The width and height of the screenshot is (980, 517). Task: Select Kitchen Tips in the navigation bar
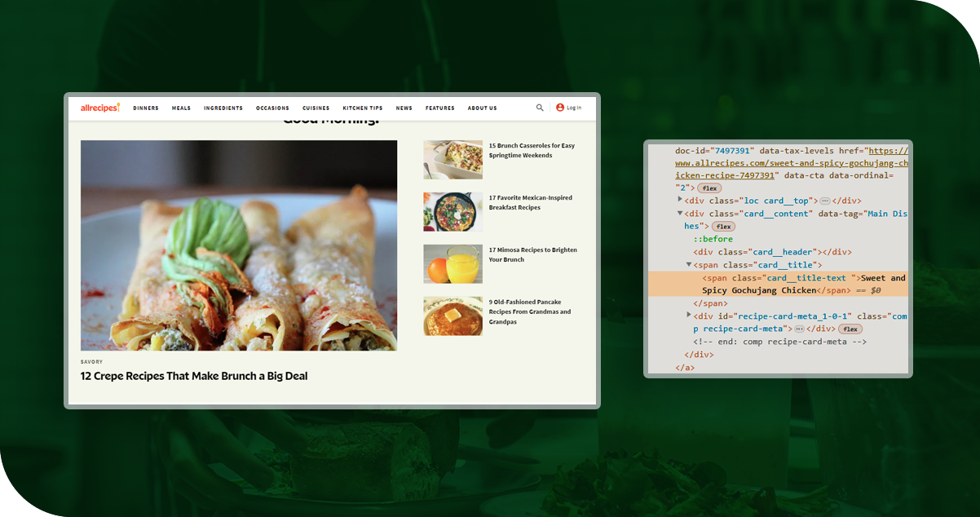point(362,108)
